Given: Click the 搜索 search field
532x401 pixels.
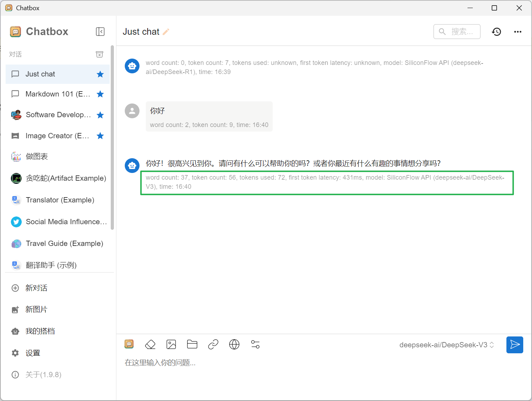Looking at the screenshot, I should point(457,32).
